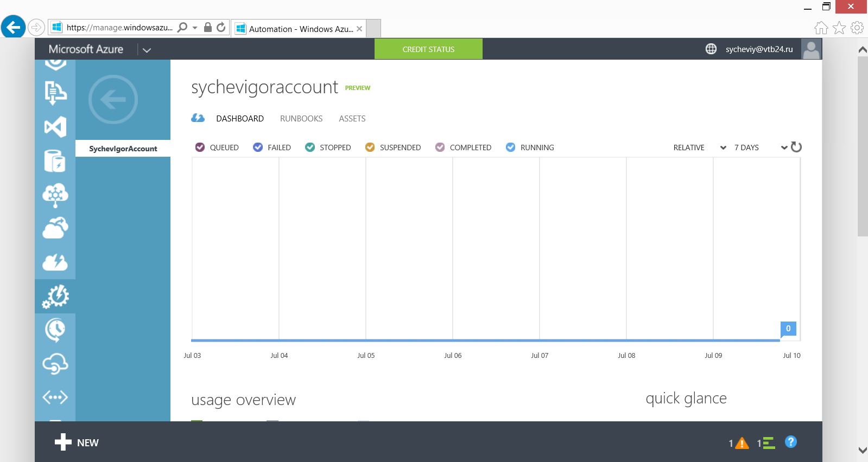Click the NEW button in bottom bar
This screenshot has width=868, height=462.
(x=77, y=442)
